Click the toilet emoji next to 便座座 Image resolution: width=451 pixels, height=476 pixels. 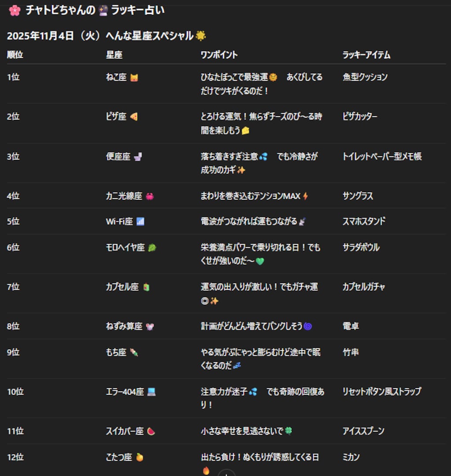138,157
